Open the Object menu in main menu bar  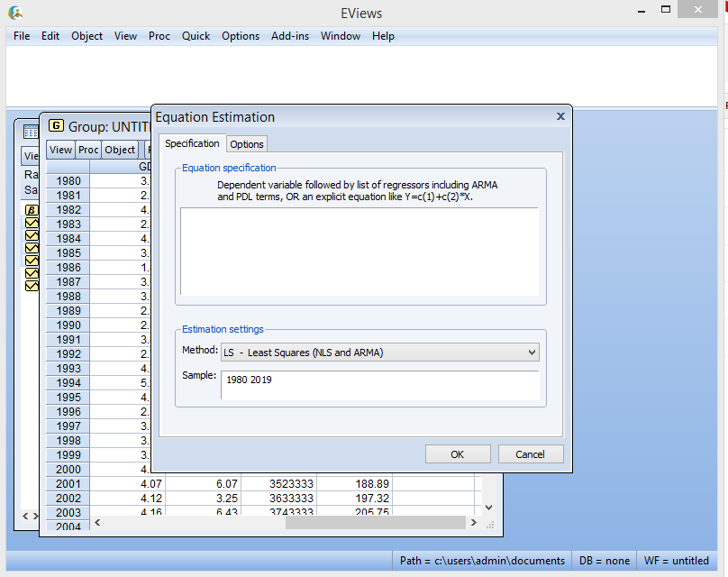pos(86,36)
